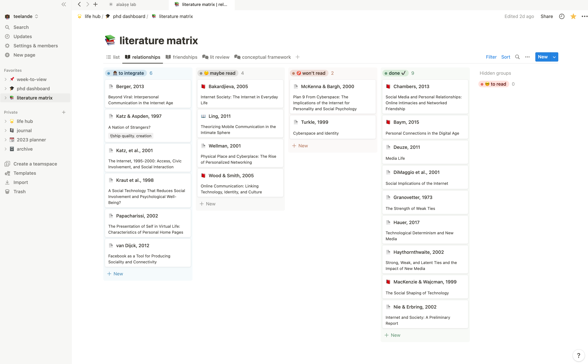Open the three-dot page menu in the top bar
Viewport: 588px width, 364px height.
584,16
